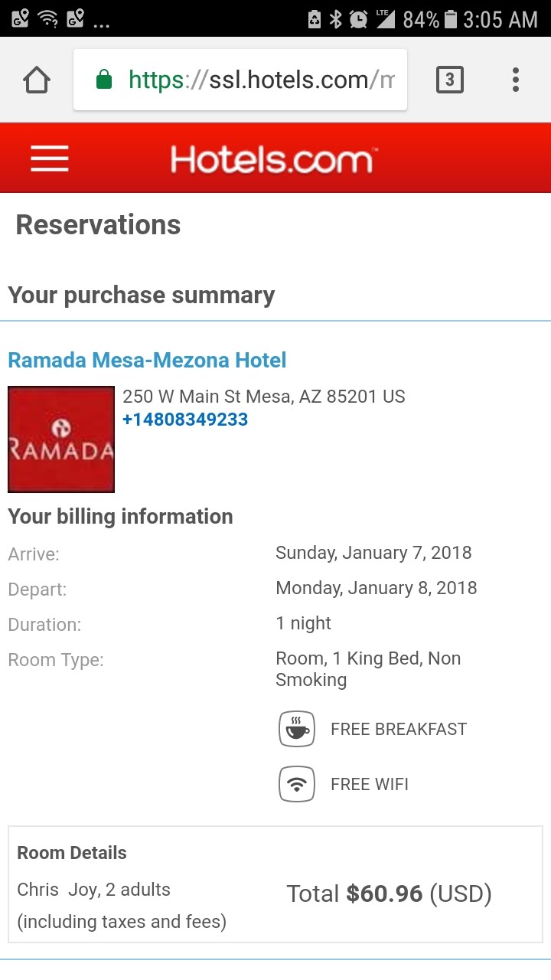Tap the free breakfast coffee cup icon

297,729
